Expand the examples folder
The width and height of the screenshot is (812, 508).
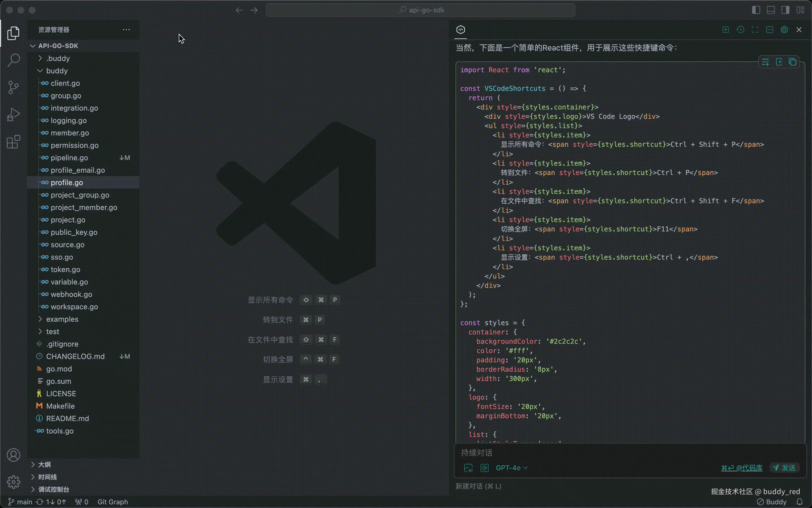[83, 319]
